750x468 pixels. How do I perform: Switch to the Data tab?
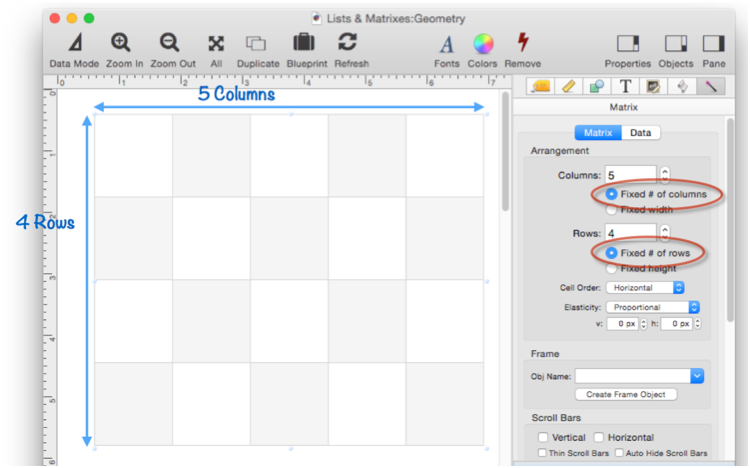click(640, 133)
